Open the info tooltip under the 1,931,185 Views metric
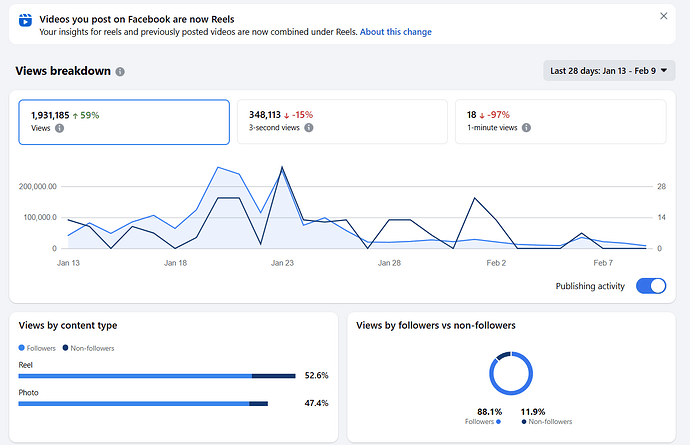 [x=60, y=128]
